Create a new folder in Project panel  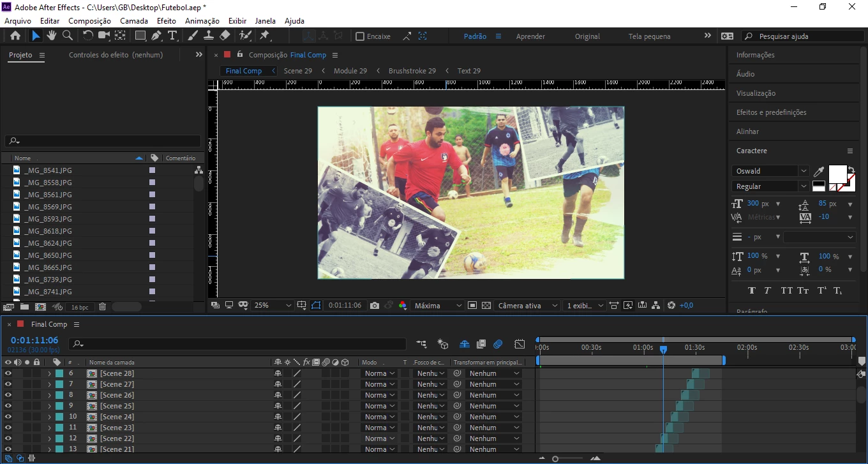click(24, 307)
